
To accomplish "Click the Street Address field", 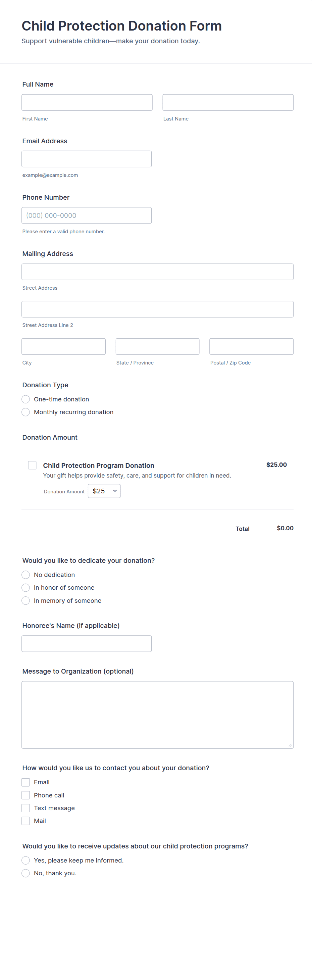I will pos(157,272).
